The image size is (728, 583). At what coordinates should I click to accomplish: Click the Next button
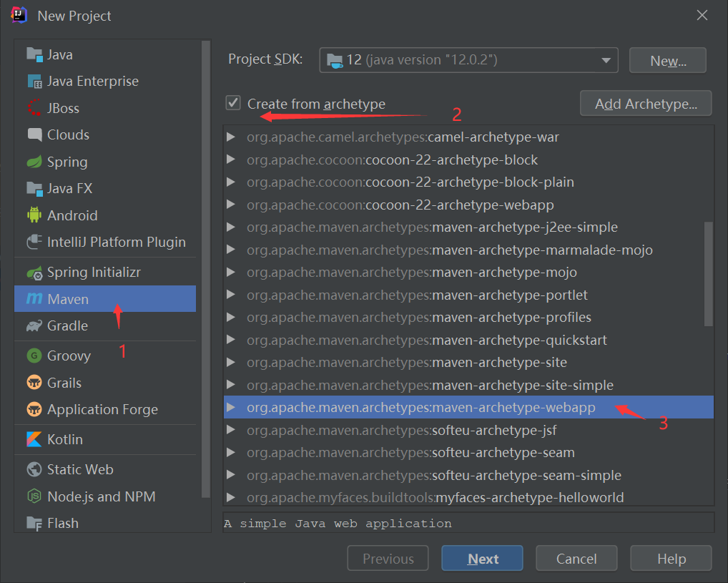(x=483, y=559)
